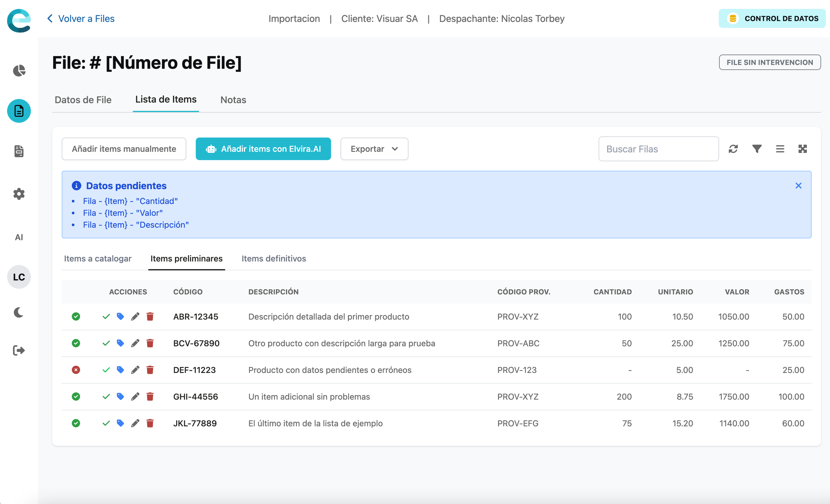Click the Buscar Filas search field
The width and height of the screenshot is (830, 504).
point(658,149)
